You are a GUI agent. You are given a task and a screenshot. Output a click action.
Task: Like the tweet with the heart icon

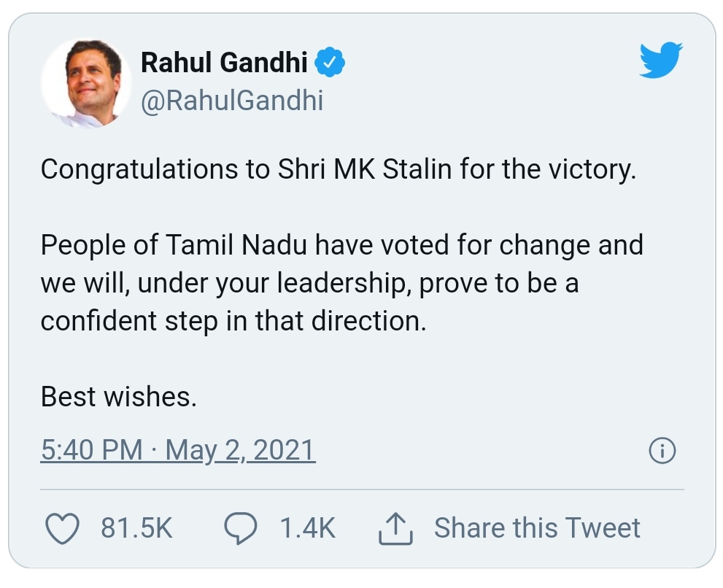coord(61,528)
